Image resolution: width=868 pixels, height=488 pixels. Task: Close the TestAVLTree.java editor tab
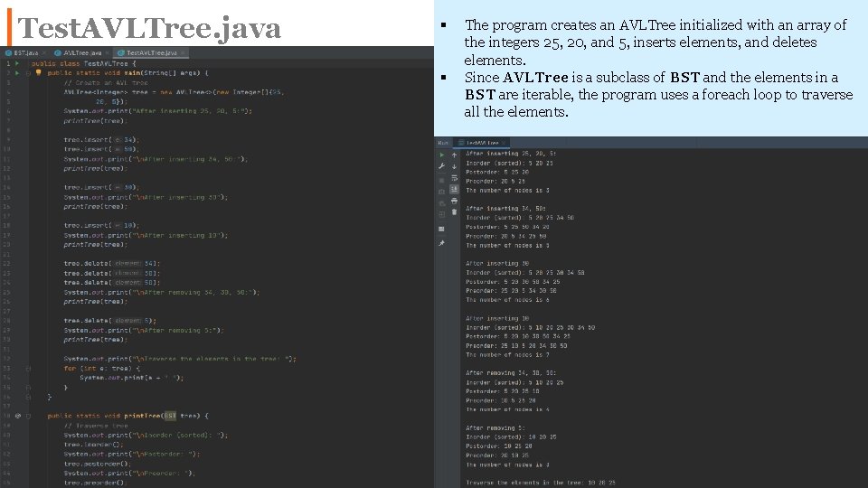coord(183,53)
